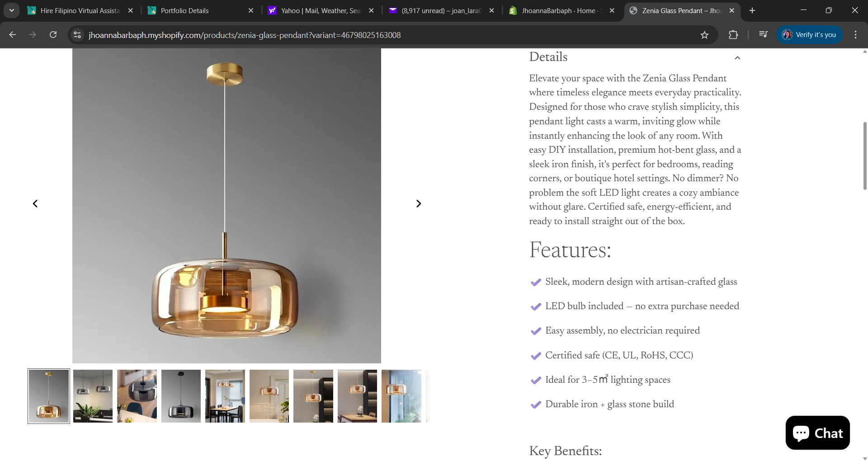Click the site information icon in address bar
868x461 pixels.
click(77, 35)
